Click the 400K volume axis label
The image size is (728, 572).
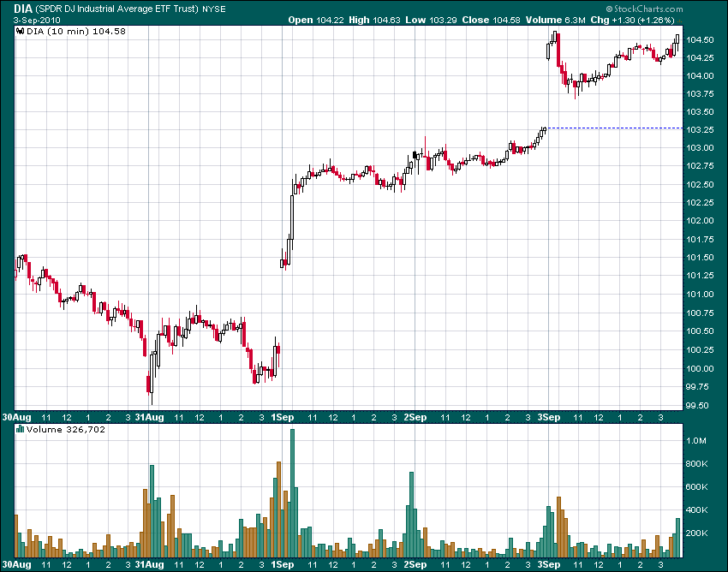pyautogui.click(x=697, y=510)
